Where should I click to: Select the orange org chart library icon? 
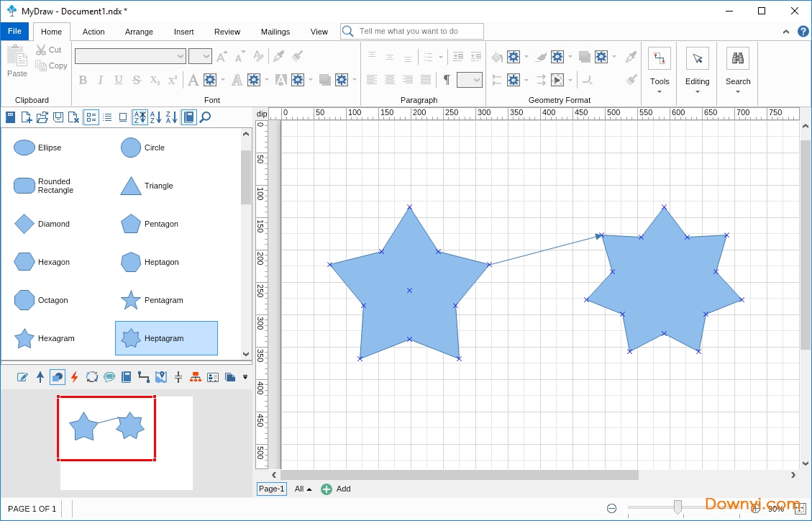[196, 376]
